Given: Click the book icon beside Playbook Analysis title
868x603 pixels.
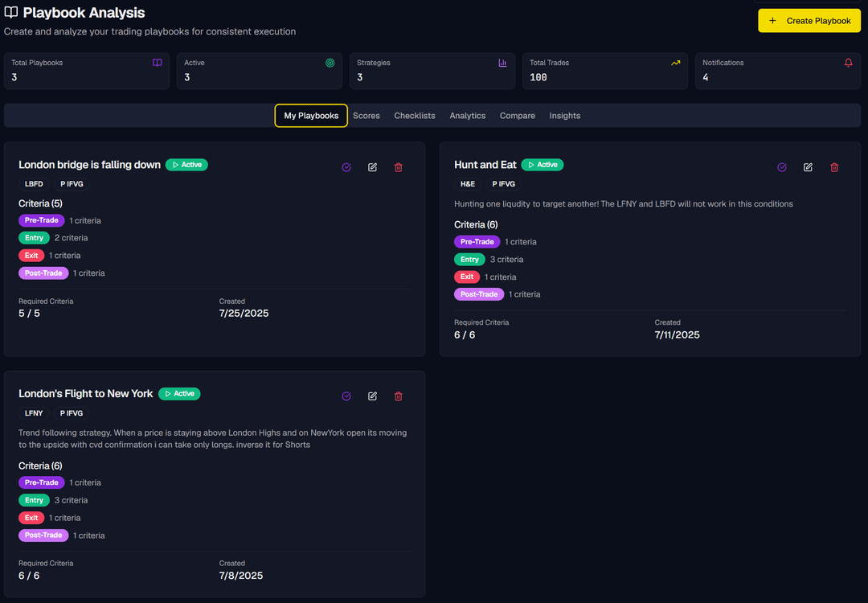Looking at the screenshot, I should (11, 12).
